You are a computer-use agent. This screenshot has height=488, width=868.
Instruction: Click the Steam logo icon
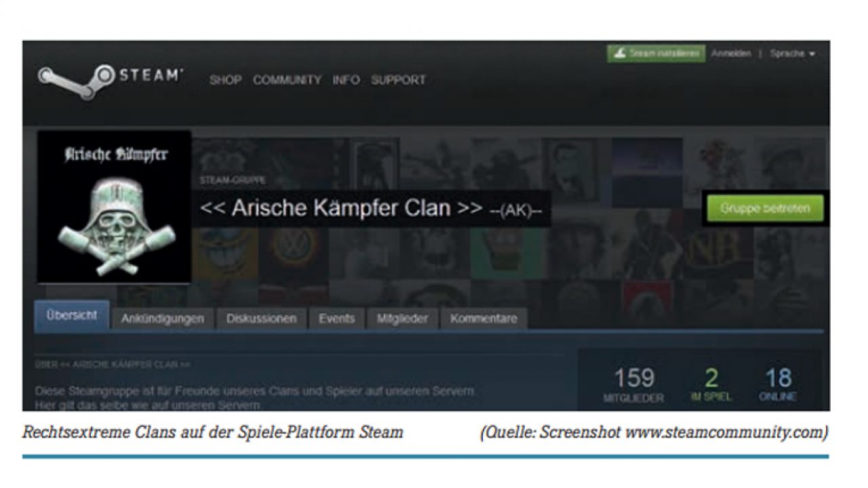(76, 79)
